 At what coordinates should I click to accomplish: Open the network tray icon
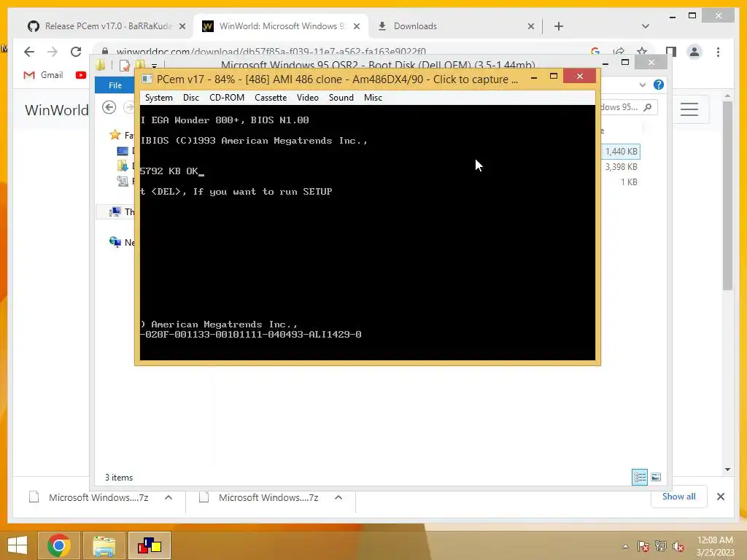[x=661, y=546]
